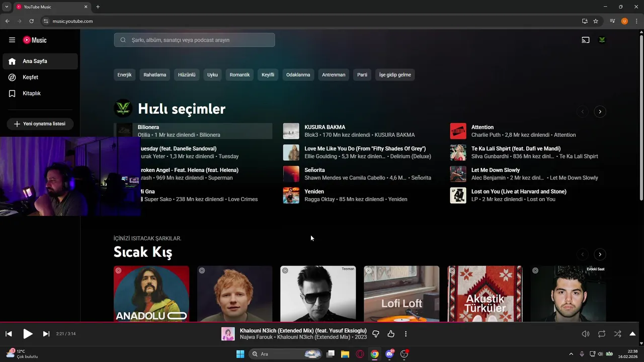This screenshot has height=362, width=644.
Task: Open the Chrome tab search dropdown
Action: [x=7, y=7]
